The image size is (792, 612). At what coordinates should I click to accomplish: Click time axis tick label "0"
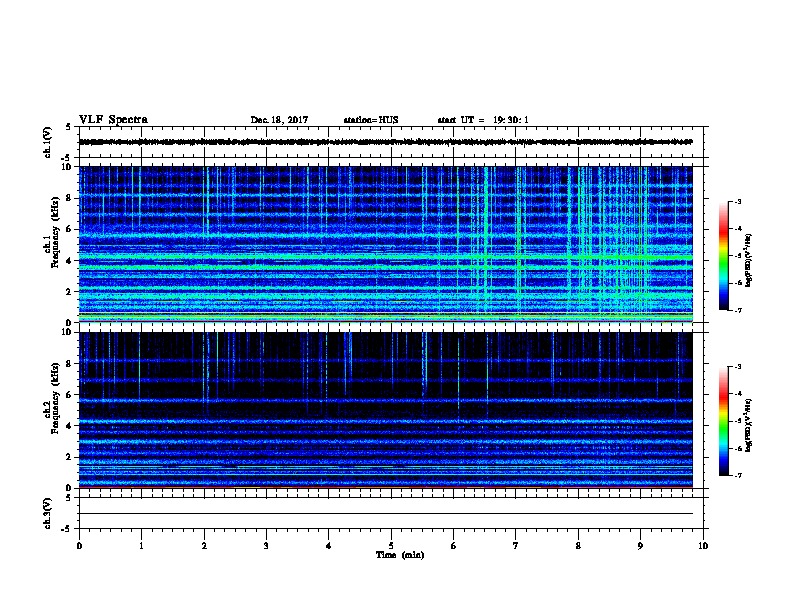[79, 546]
